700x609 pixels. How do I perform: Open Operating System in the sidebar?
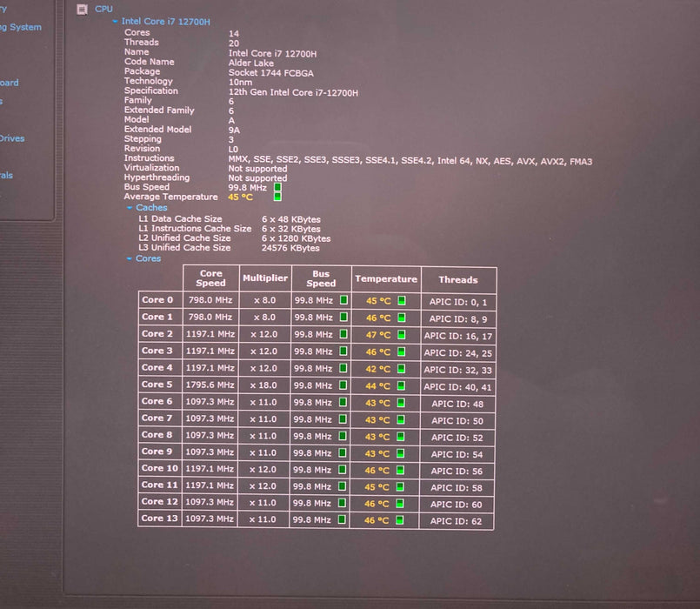[21, 27]
